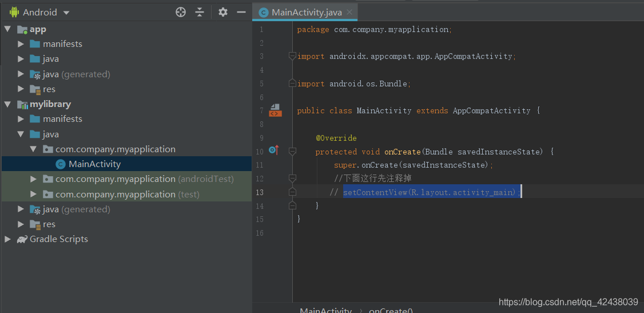Click line number 7 in the gutter

click(x=261, y=110)
